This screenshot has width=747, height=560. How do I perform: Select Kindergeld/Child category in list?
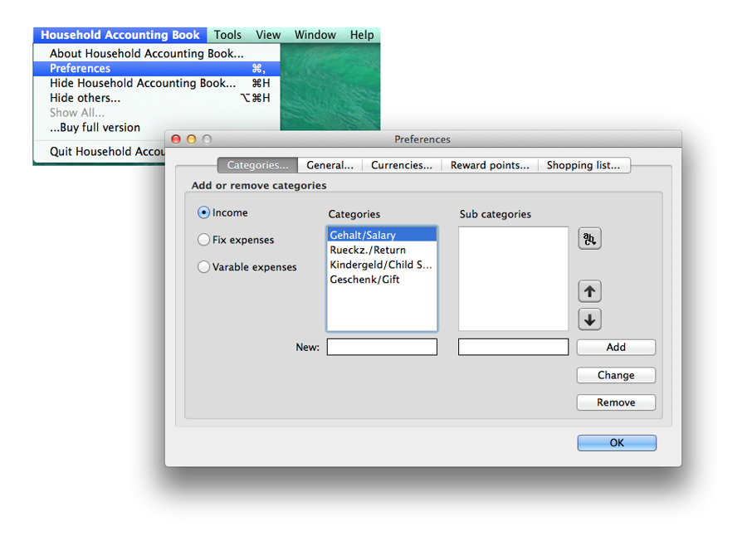tap(381, 265)
